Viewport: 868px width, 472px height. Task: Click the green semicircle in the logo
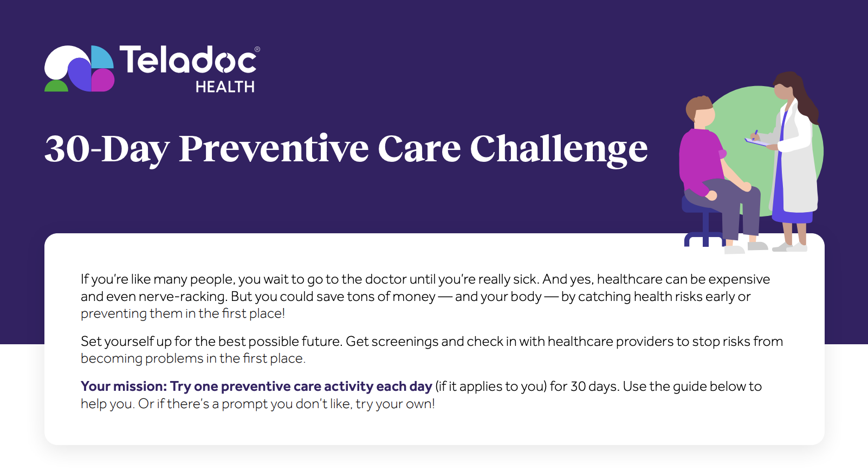click(x=56, y=86)
